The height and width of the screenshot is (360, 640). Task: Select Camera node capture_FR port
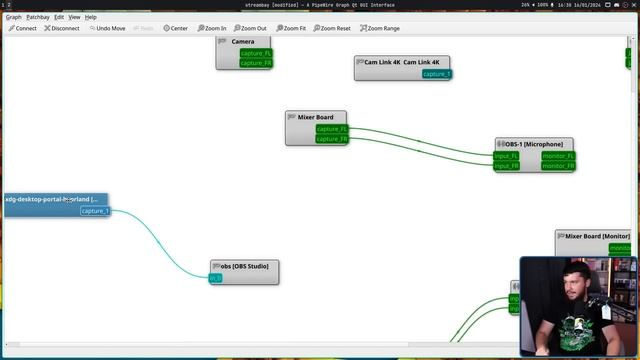pyautogui.click(x=256, y=63)
